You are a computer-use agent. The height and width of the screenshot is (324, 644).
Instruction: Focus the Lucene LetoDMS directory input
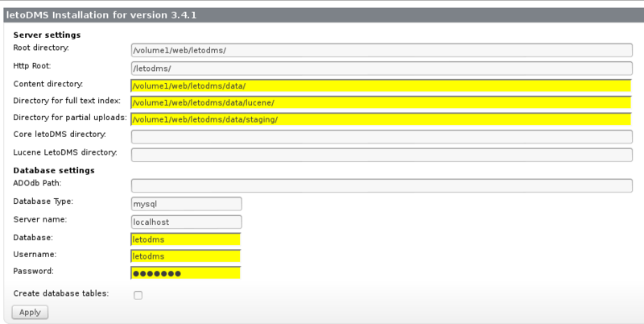coord(382,155)
